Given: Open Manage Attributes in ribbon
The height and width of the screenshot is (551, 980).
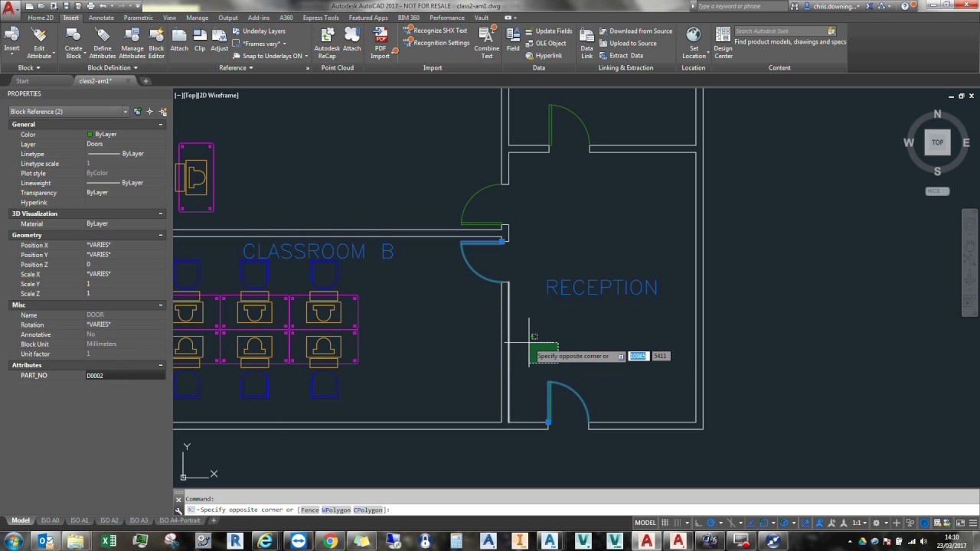Looking at the screenshot, I should click(x=132, y=43).
